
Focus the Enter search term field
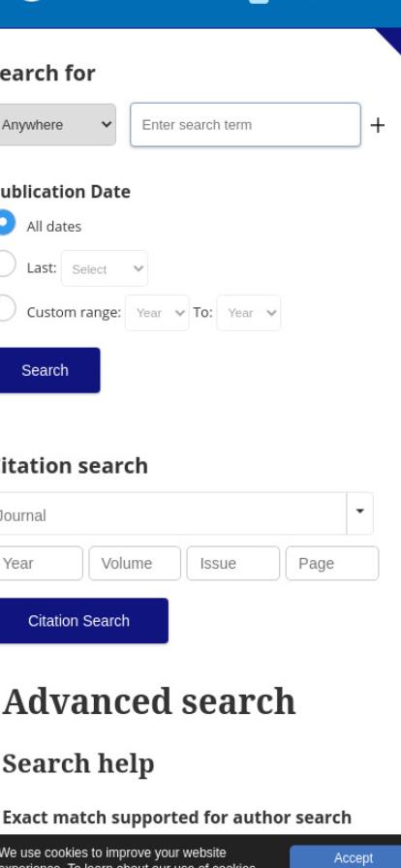(x=245, y=125)
